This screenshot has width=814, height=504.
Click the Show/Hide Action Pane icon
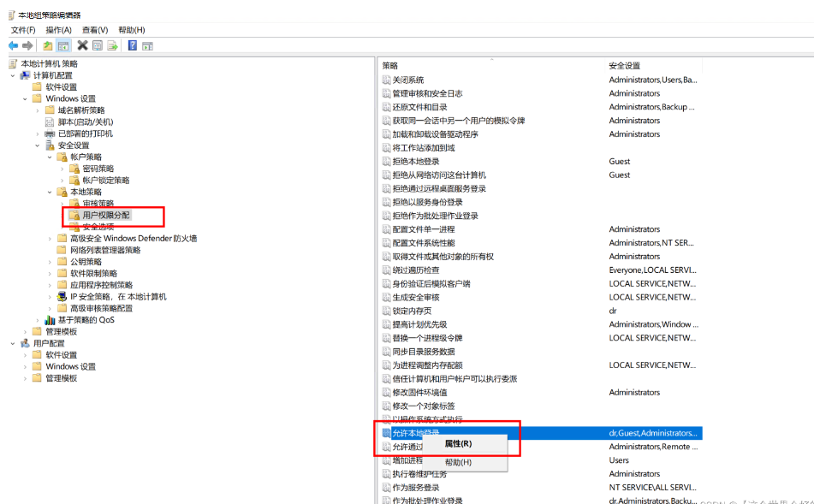click(x=147, y=45)
